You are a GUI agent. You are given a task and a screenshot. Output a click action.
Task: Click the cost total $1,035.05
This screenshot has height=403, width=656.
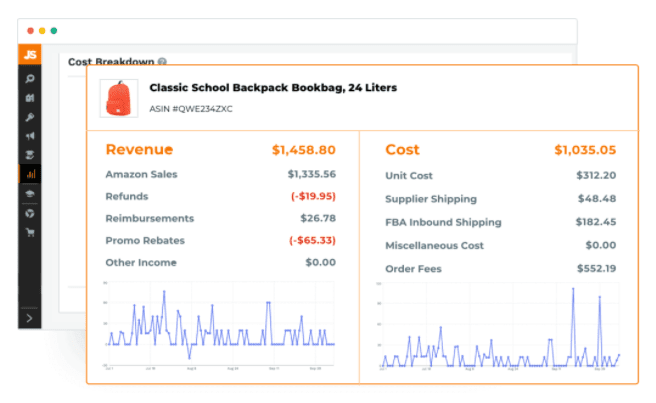[x=585, y=150]
